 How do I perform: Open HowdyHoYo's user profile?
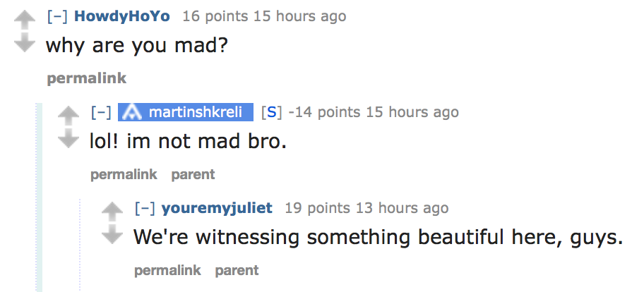pyautogui.click(x=121, y=16)
